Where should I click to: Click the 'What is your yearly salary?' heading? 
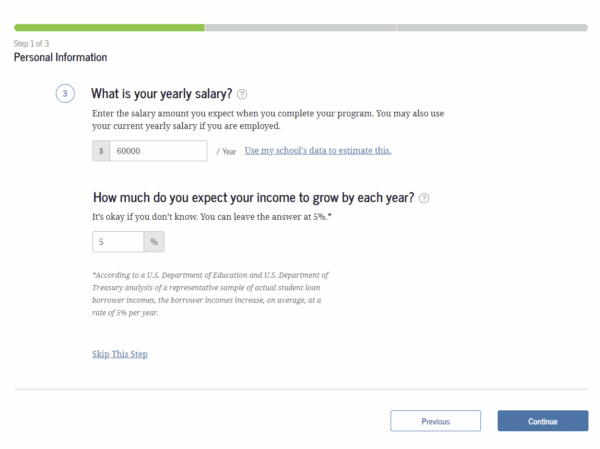coord(162,94)
